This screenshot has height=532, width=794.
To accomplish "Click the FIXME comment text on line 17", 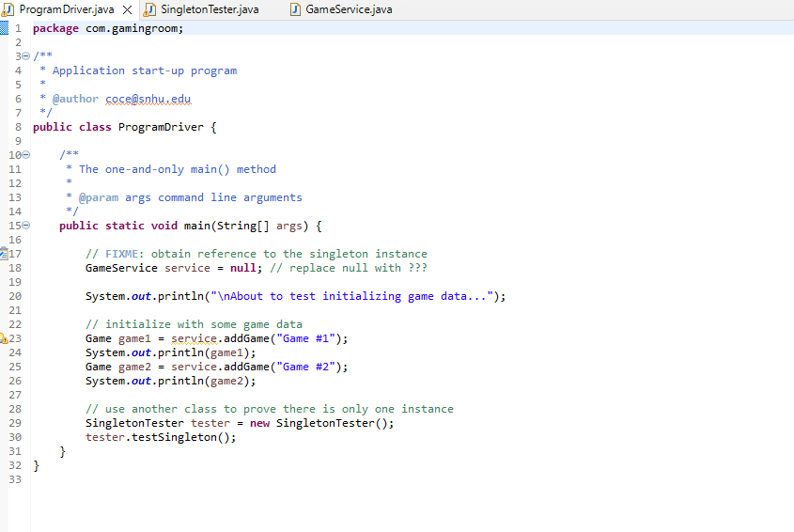I will click(257, 254).
